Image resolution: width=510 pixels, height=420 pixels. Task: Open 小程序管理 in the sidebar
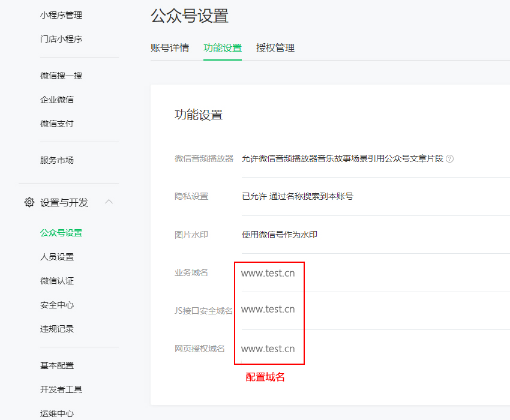[x=61, y=15]
